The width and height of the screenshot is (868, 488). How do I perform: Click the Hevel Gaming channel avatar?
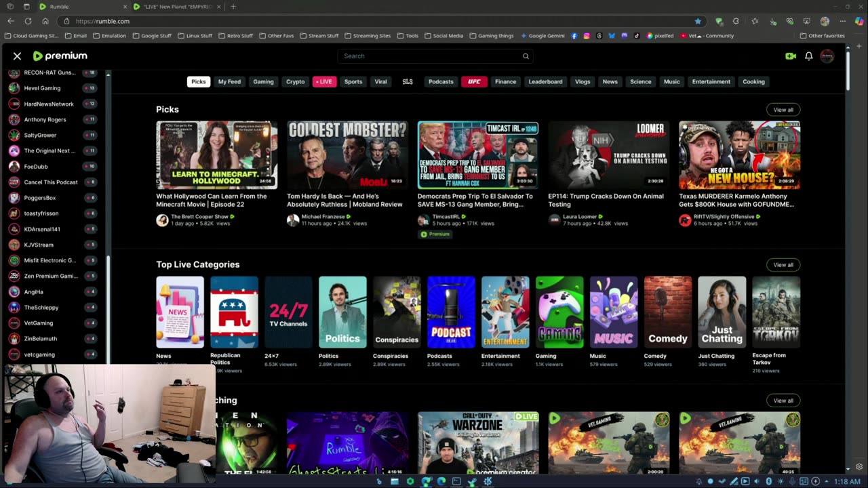(x=14, y=88)
